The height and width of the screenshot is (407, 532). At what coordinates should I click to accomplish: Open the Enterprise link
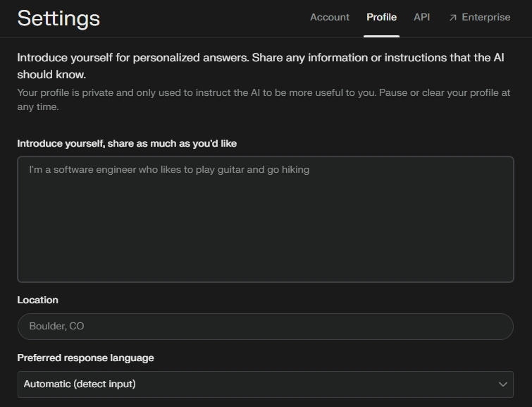click(x=480, y=18)
